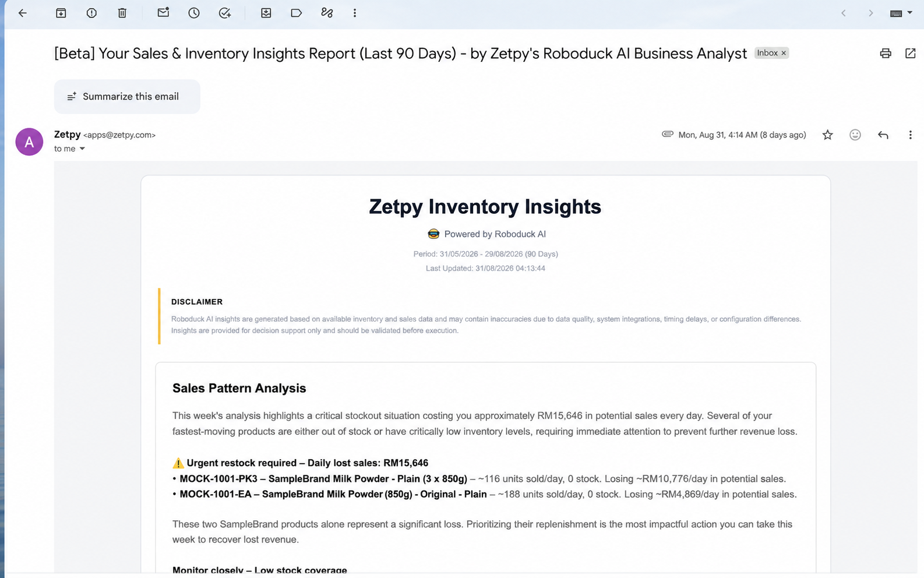Click the 'Zetpy Inventory Insights' heading
Viewport: 924px width, 578px height.
pyautogui.click(x=485, y=207)
